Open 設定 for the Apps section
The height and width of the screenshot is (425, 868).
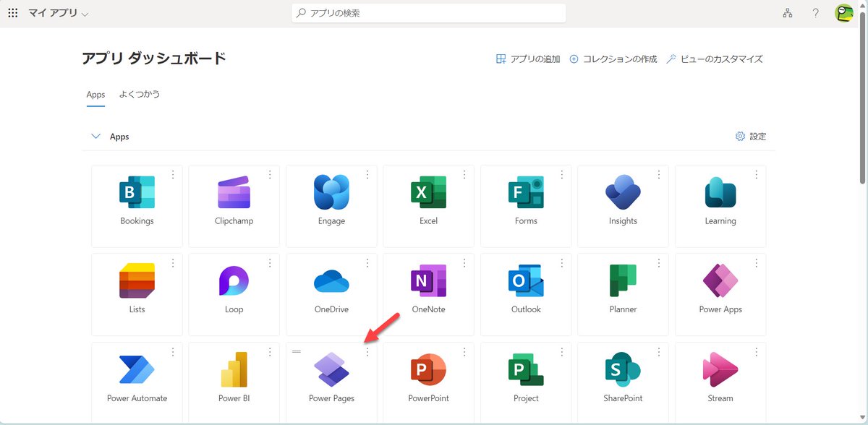(751, 136)
